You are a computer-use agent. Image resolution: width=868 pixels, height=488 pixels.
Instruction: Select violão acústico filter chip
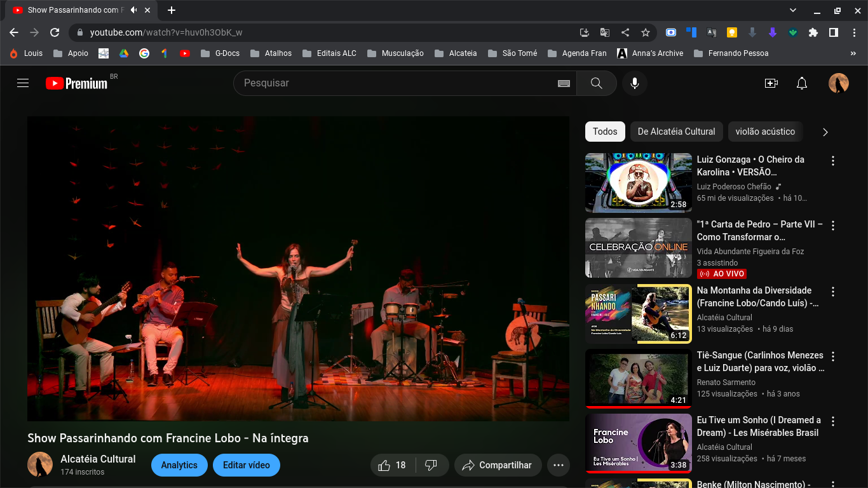click(765, 132)
